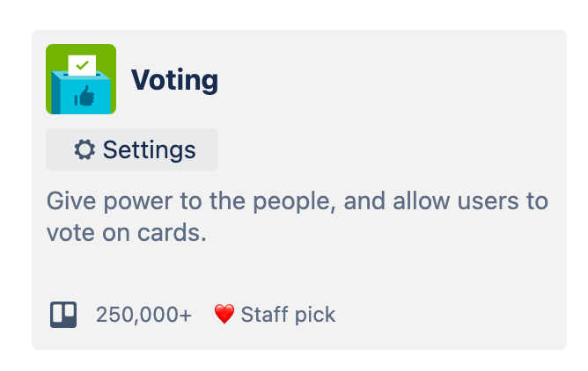Click the 'vote on cards.' text line
588x371 pixels.
click(127, 232)
